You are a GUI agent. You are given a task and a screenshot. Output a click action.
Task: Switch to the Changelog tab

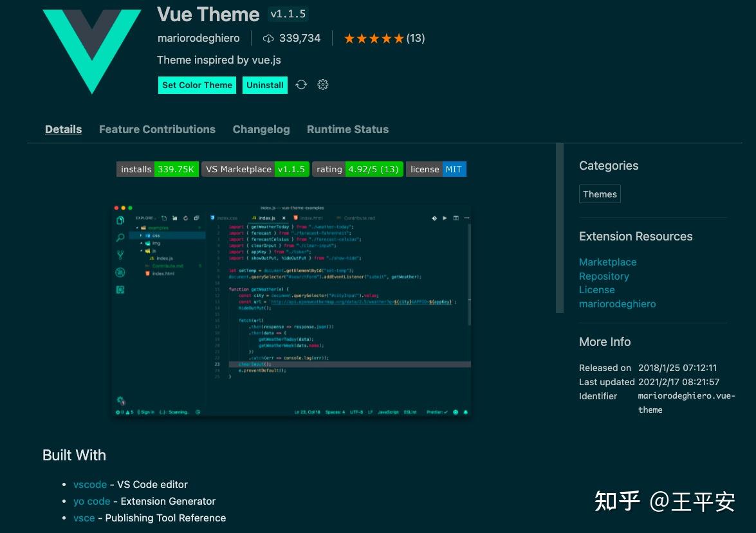[x=261, y=129]
